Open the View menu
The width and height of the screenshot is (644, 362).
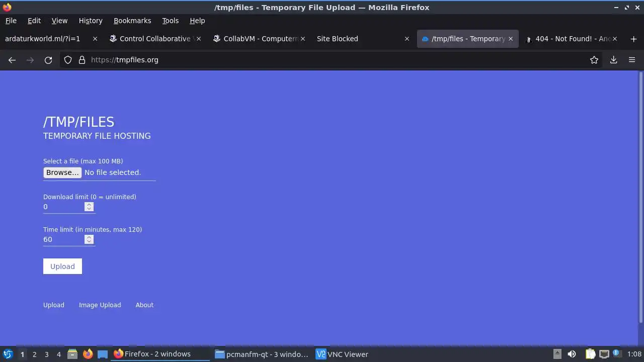click(59, 21)
